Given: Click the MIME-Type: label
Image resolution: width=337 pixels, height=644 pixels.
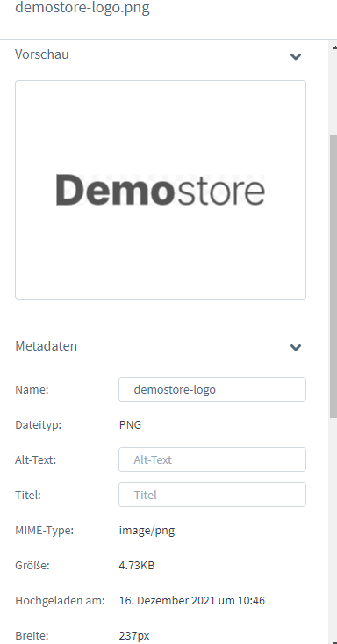Looking at the screenshot, I should point(45,531).
